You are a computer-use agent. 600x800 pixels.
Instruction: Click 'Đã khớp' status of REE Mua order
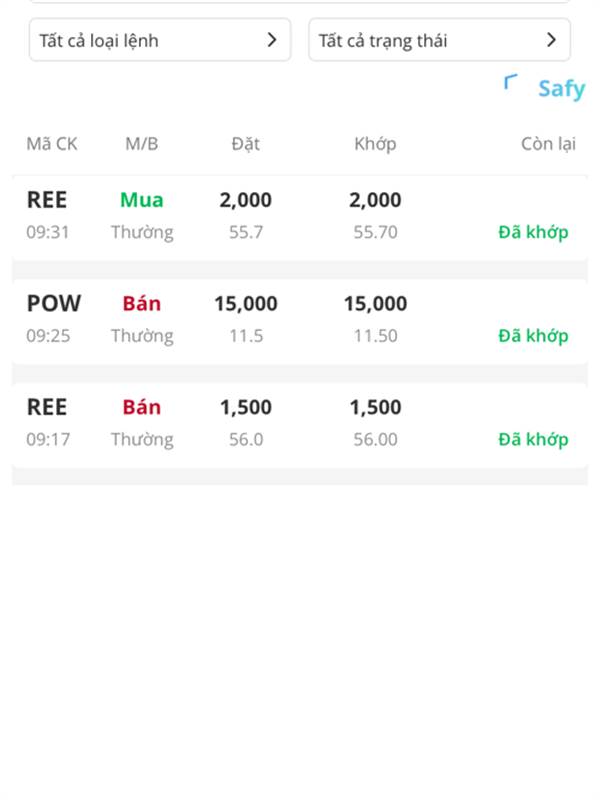533,233
